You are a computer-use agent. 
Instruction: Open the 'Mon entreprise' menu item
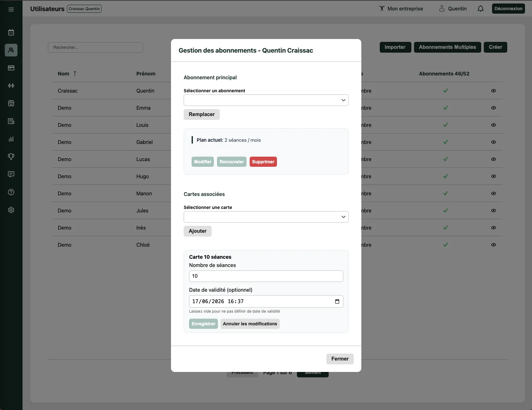401,9
